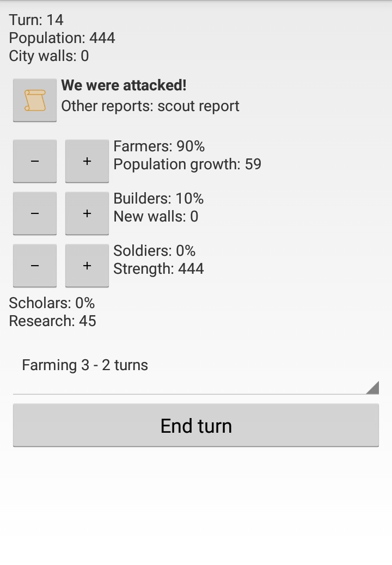This screenshot has width=392, height=565.
Task: Open the battle report scroll icon
Action: tap(35, 100)
